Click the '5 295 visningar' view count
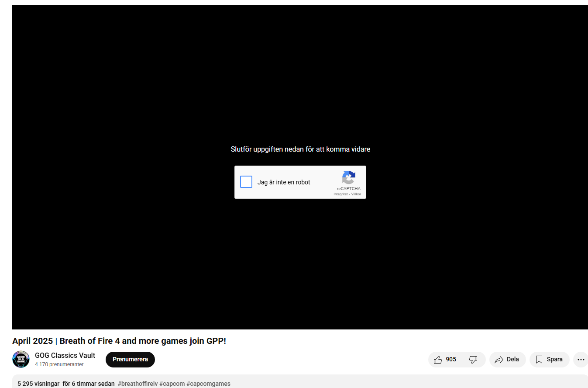The width and height of the screenshot is (588, 388). [x=38, y=384]
